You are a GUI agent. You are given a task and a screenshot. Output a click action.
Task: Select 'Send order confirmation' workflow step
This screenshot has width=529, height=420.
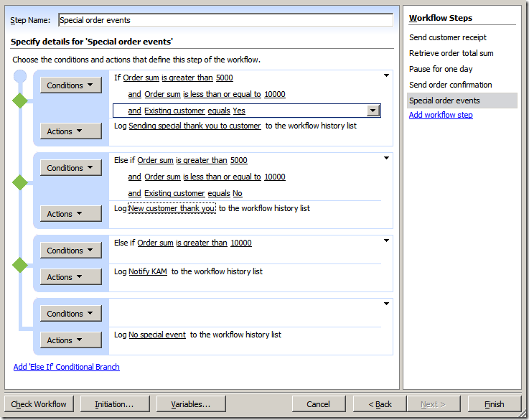click(450, 85)
